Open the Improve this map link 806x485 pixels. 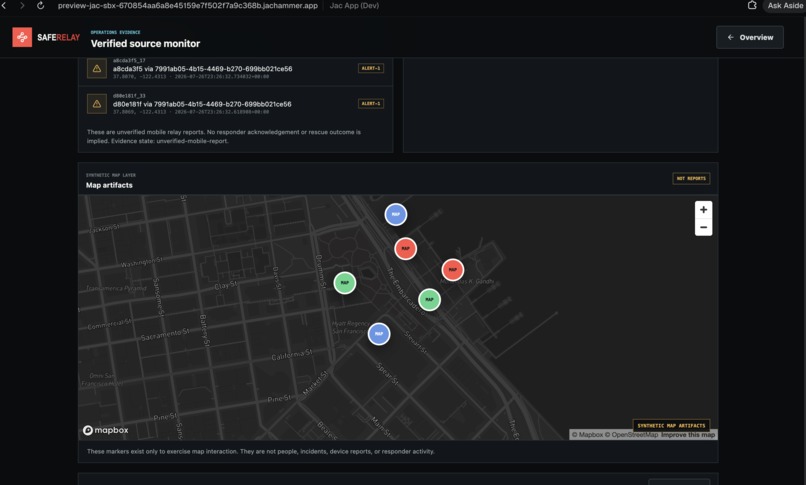(x=688, y=435)
